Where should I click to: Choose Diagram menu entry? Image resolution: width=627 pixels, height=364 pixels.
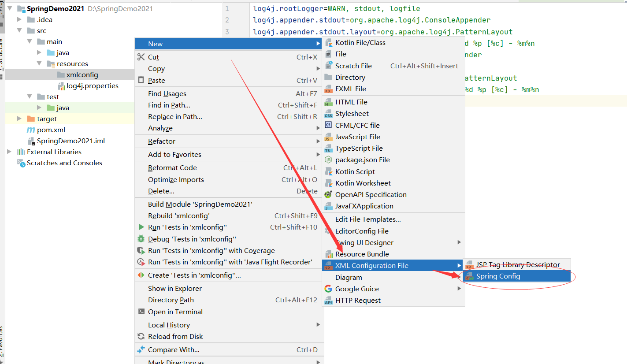click(393, 277)
